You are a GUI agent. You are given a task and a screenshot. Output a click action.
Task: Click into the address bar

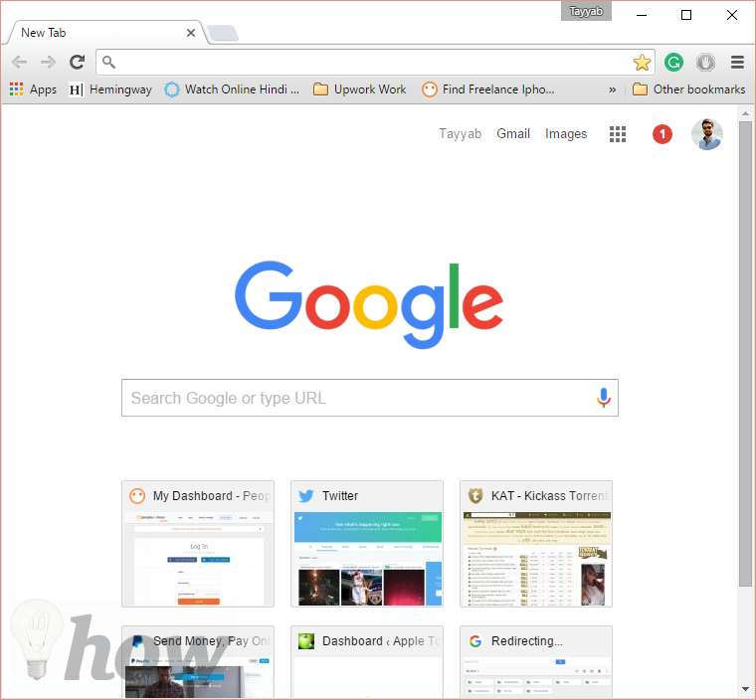click(375, 63)
